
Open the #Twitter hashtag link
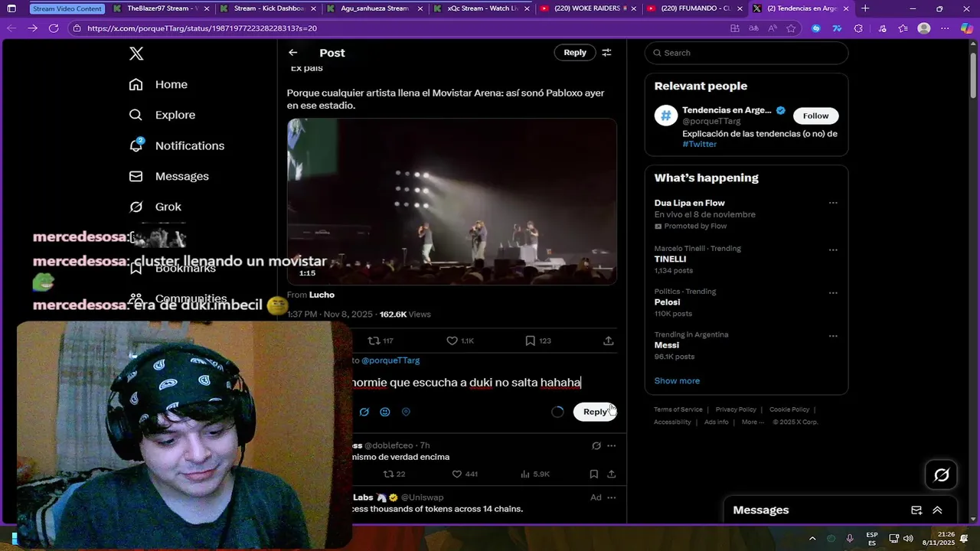pyautogui.click(x=700, y=144)
